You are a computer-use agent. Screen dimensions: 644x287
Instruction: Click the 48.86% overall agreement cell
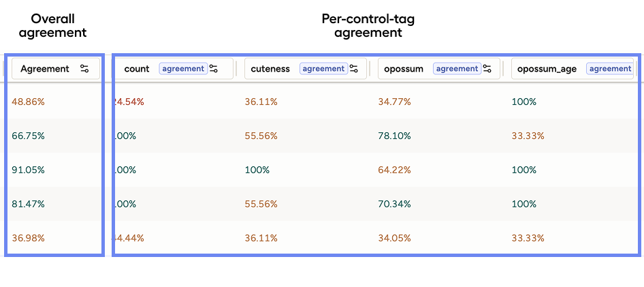tap(29, 102)
